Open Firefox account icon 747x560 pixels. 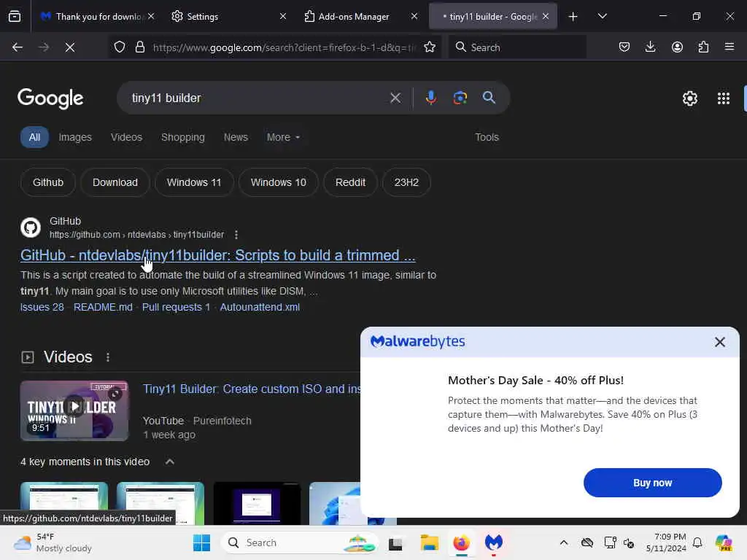677,47
